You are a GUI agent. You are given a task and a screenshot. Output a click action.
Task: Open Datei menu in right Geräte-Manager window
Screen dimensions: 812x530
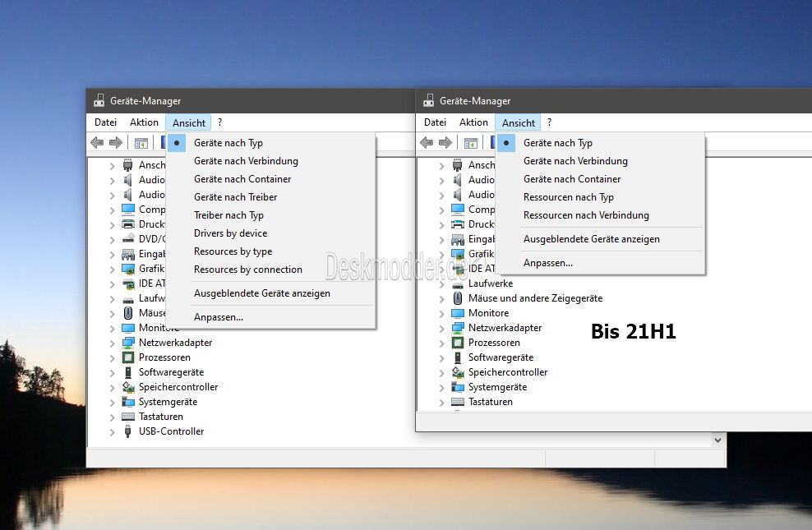click(435, 122)
